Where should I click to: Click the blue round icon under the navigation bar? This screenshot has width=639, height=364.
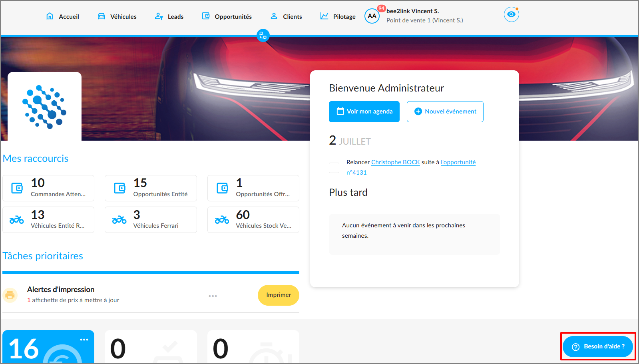point(263,36)
